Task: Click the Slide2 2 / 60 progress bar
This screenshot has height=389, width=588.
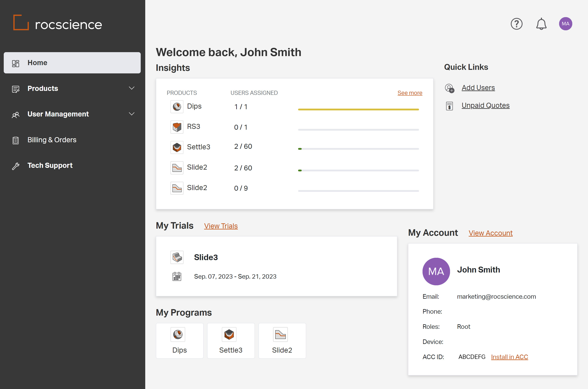Action: pos(358,170)
